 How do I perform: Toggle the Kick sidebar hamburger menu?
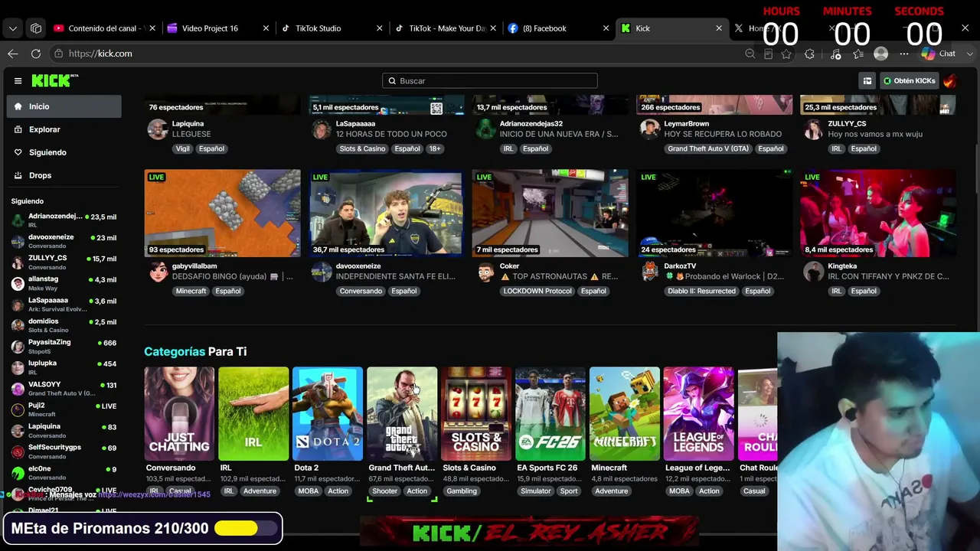pos(18,80)
